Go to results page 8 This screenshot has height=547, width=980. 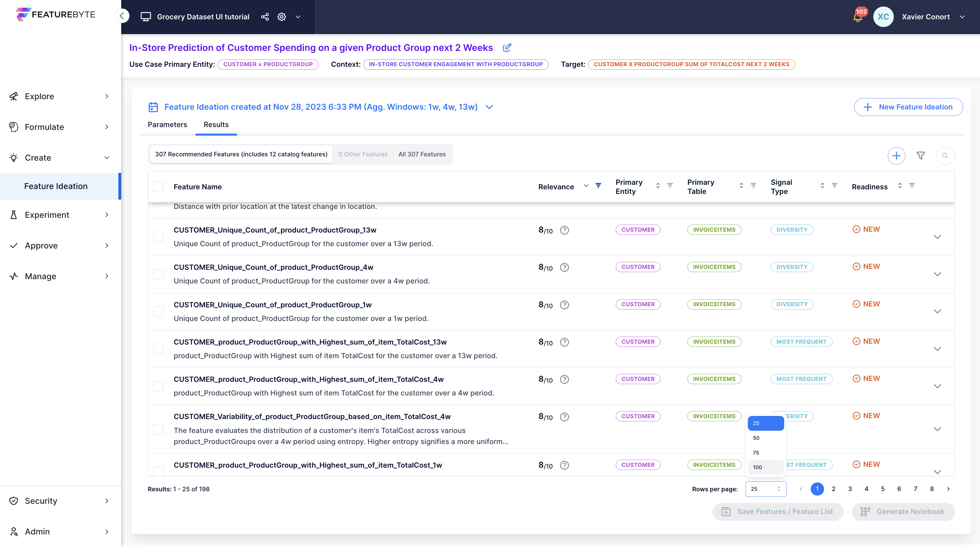click(x=932, y=489)
